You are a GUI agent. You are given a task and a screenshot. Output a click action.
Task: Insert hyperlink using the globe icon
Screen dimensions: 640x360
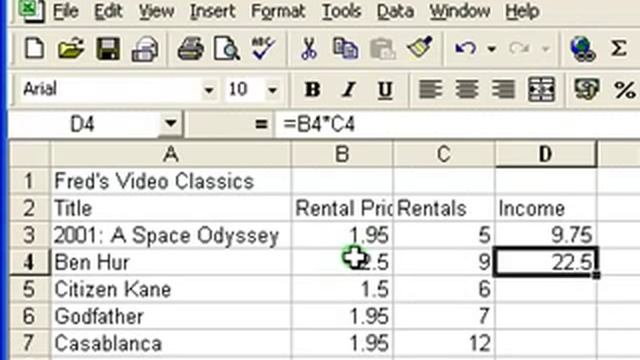pos(583,49)
